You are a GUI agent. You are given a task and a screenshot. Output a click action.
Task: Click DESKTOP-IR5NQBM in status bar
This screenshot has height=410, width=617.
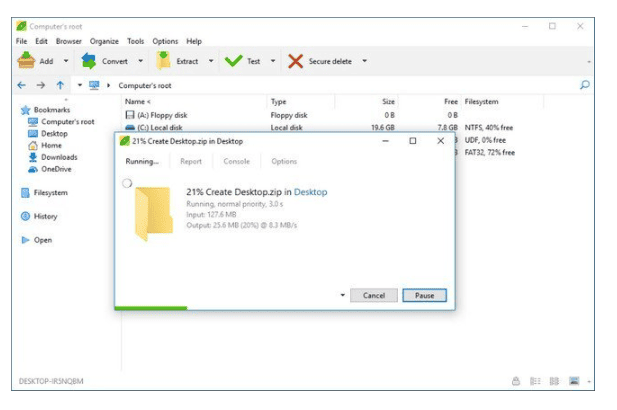pos(51,381)
